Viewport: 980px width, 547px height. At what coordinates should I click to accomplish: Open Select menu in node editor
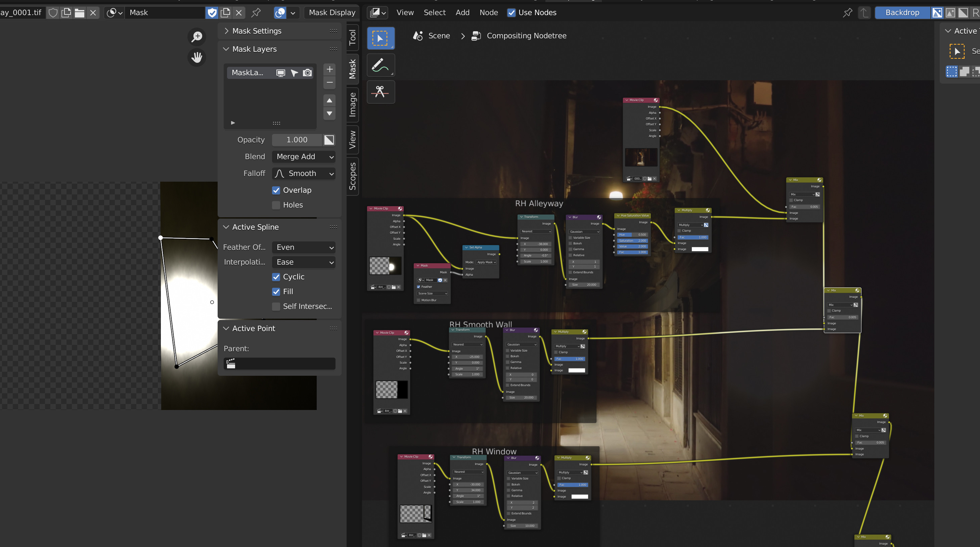(x=435, y=12)
